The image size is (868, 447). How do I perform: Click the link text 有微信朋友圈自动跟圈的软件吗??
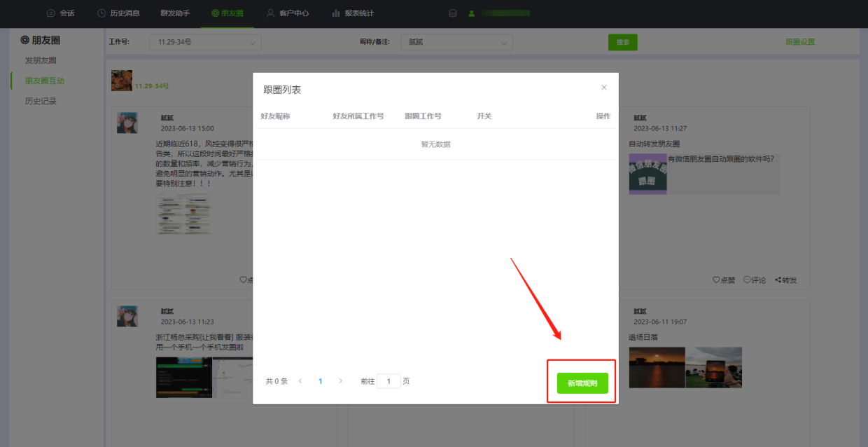point(721,159)
